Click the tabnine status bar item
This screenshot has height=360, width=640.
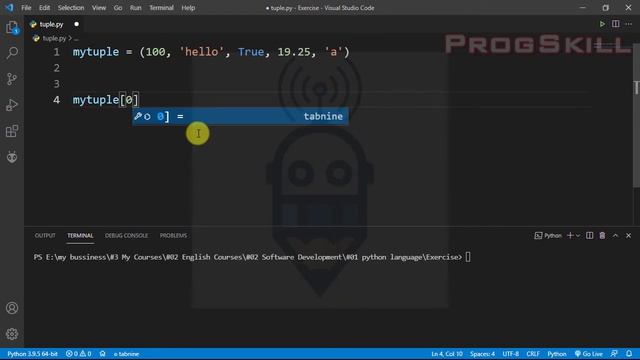pos(127,354)
